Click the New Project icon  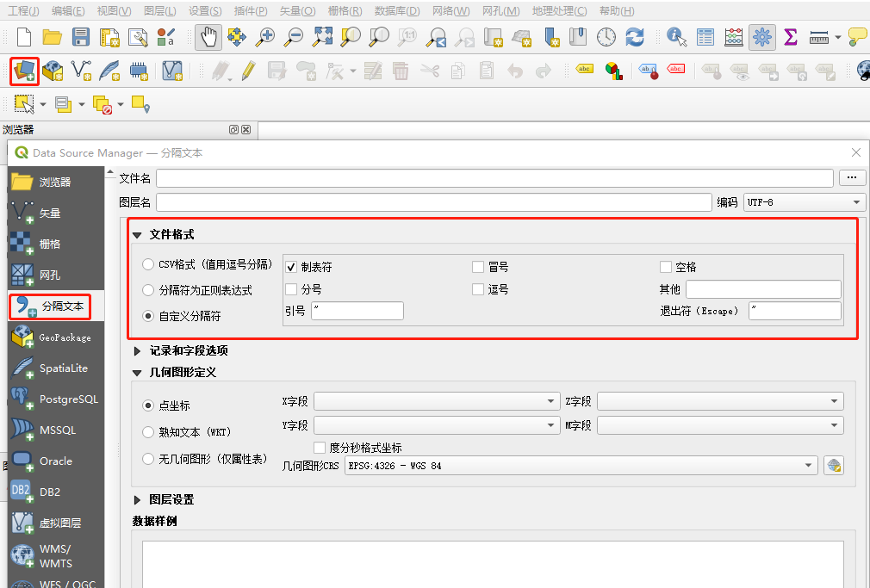click(24, 37)
